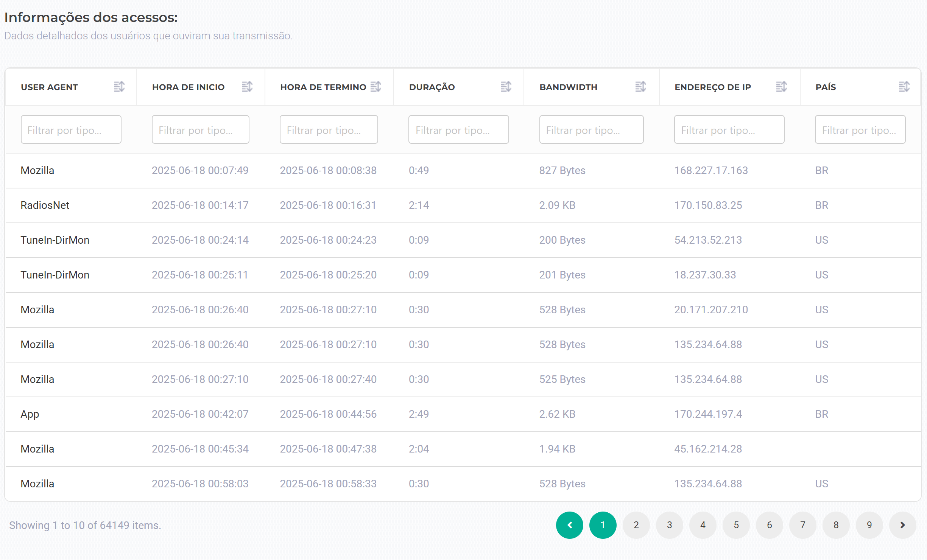Go to page 9 of the table

click(869, 525)
